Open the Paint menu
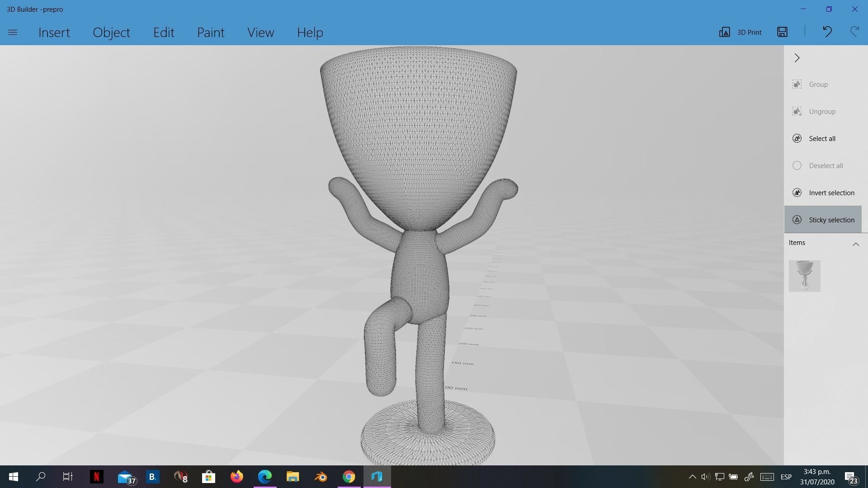The height and width of the screenshot is (488, 868). pyautogui.click(x=211, y=33)
